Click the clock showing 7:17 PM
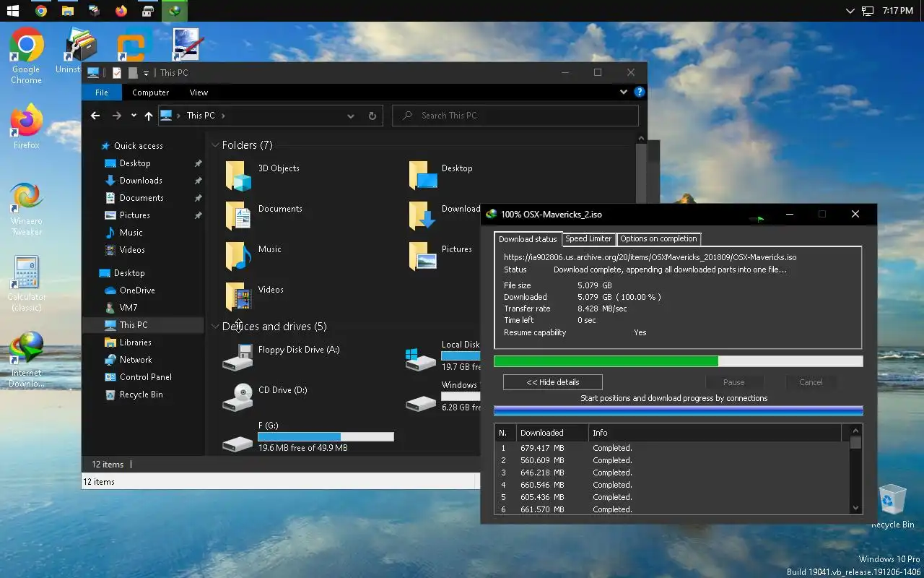Image resolution: width=924 pixels, height=578 pixels. [x=898, y=11]
